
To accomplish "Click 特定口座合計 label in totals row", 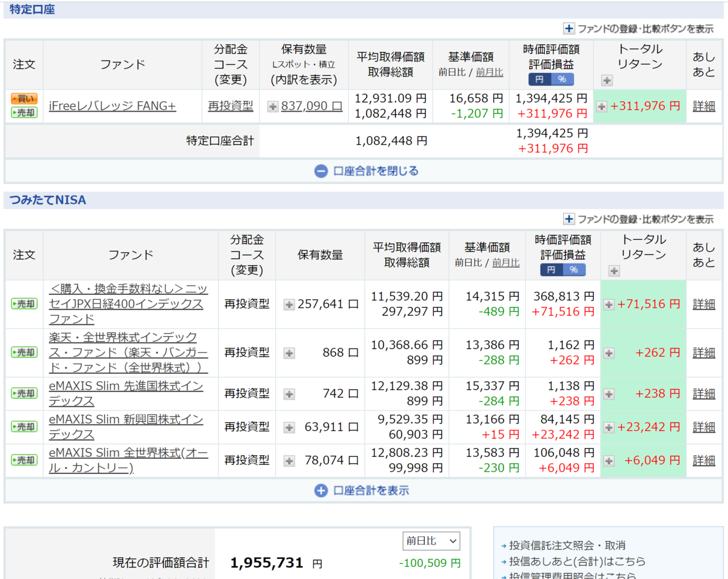I will click(220, 141).
